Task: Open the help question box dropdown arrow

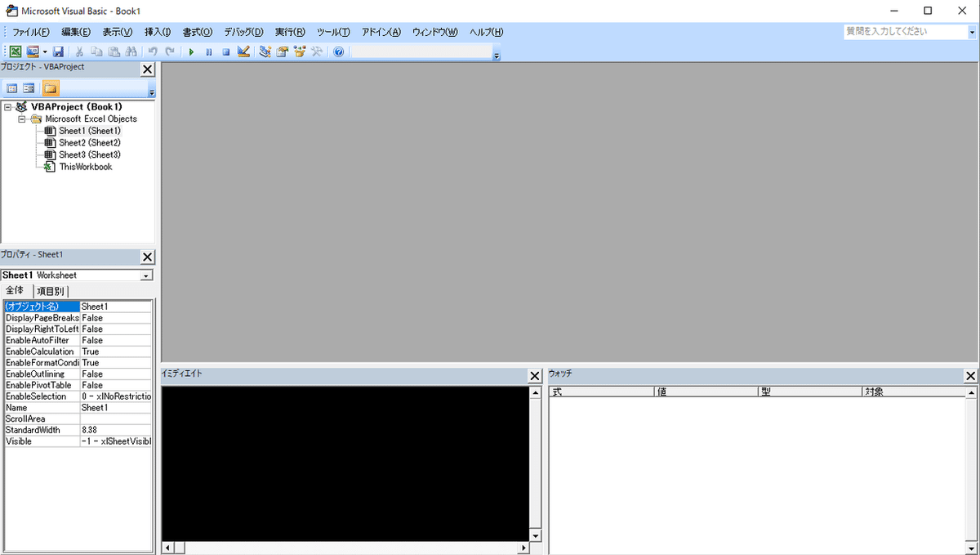Action: (972, 32)
